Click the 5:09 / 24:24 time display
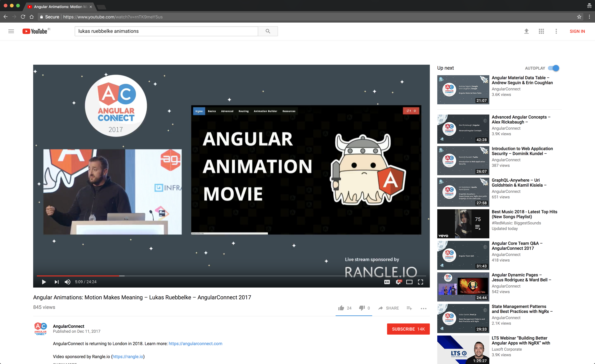 [86, 282]
